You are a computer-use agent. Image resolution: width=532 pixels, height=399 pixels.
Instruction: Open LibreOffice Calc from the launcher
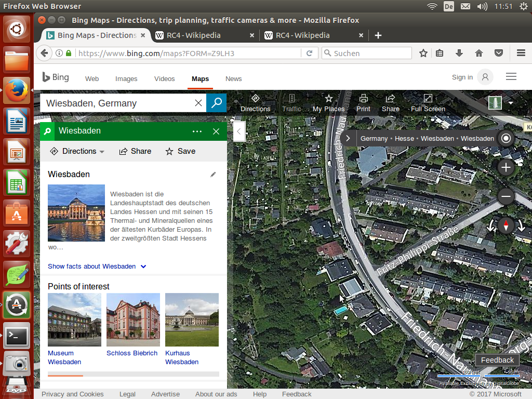pos(17,182)
